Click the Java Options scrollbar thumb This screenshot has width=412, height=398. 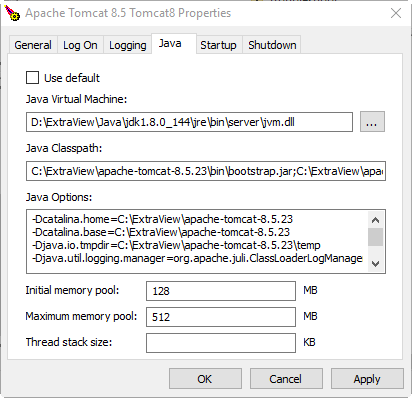376,237
